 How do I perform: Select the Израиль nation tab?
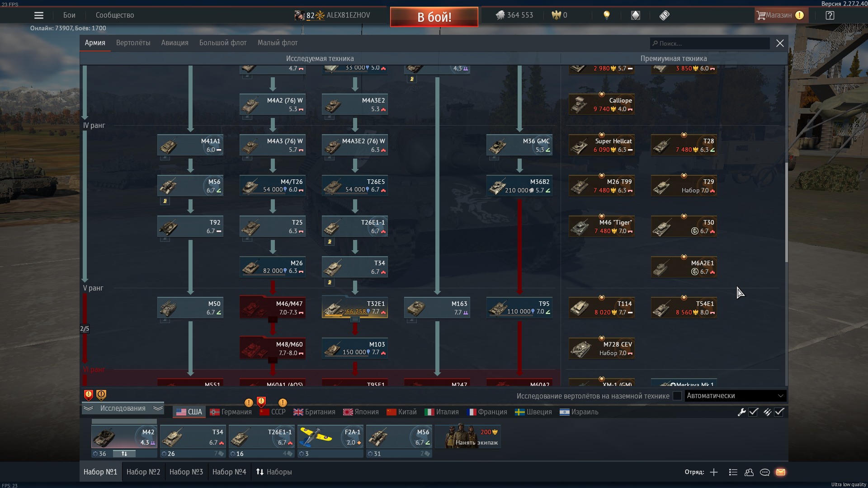click(579, 412)
